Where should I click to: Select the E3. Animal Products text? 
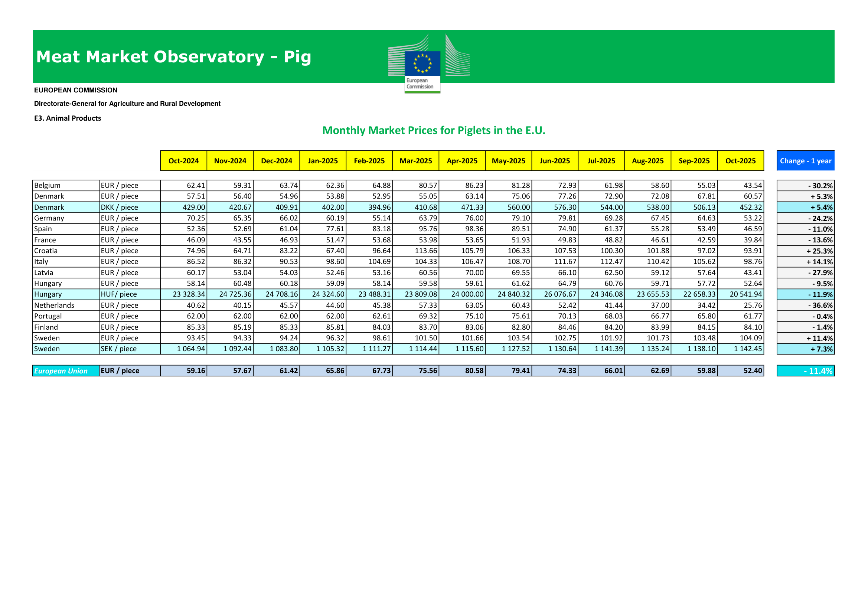tap(68, 118)
